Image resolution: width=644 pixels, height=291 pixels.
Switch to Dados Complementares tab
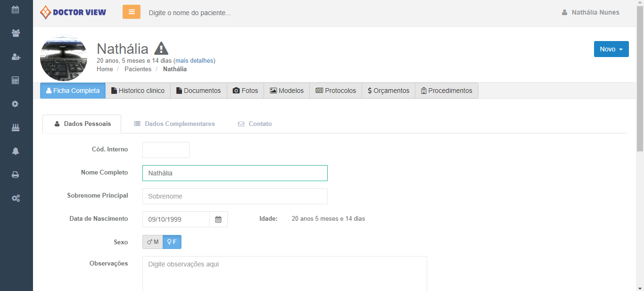coord(174,124)
